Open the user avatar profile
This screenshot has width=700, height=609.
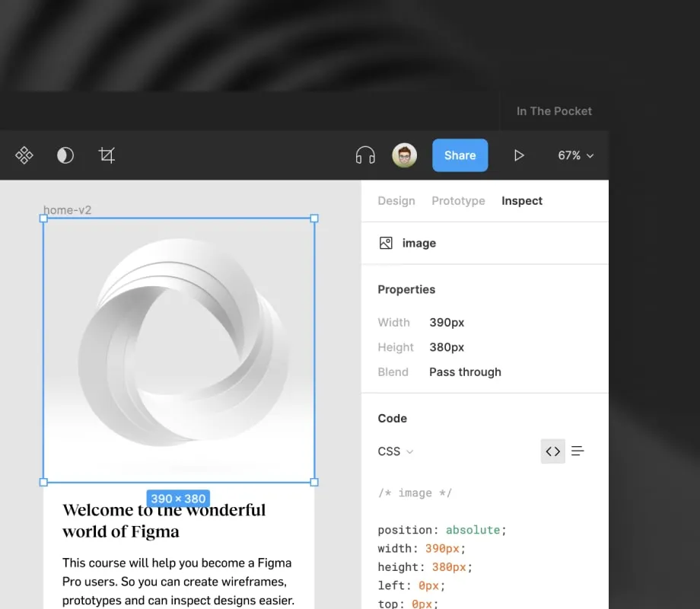[405, 155]
